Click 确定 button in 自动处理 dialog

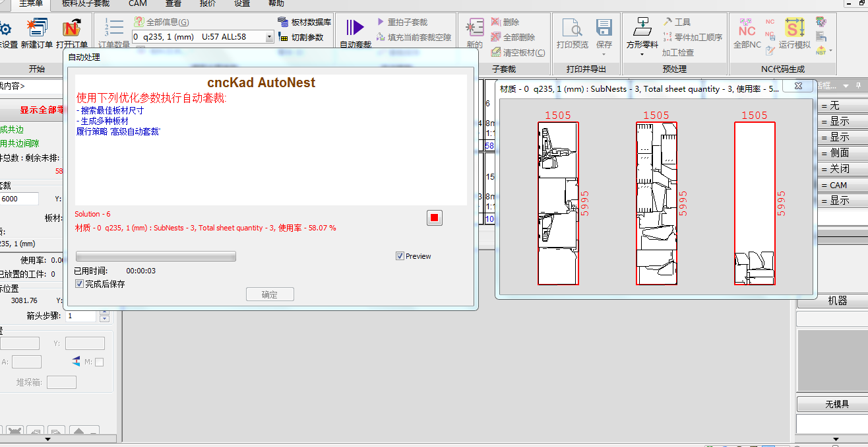tap(270, 294)
